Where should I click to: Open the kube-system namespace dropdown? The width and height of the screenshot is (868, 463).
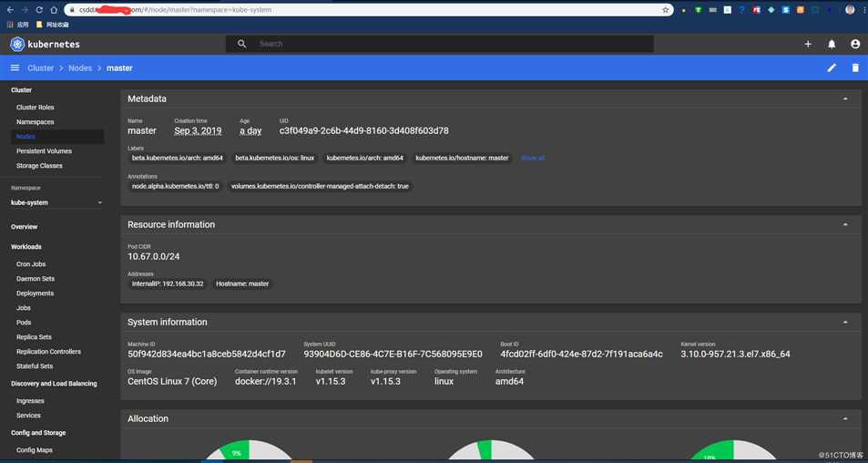(x=56, y=202)
